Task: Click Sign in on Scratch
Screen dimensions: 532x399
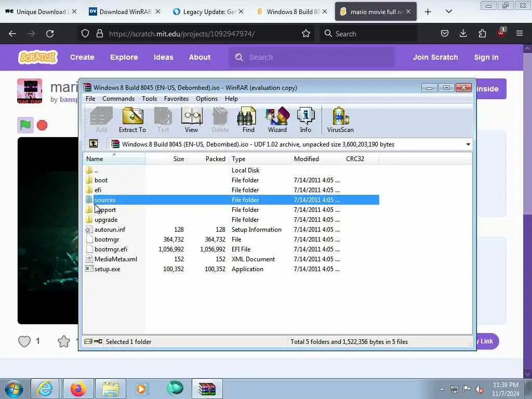Action: coord(486,57)
